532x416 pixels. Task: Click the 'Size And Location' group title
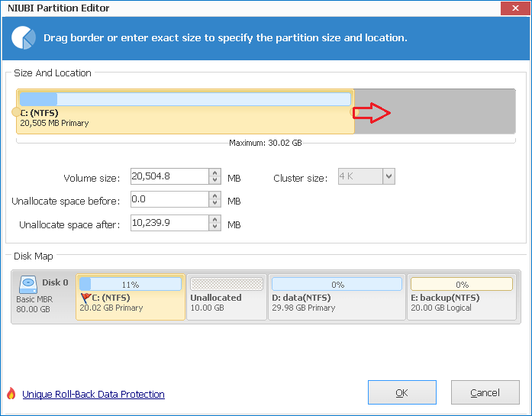(x=53, y=73)
